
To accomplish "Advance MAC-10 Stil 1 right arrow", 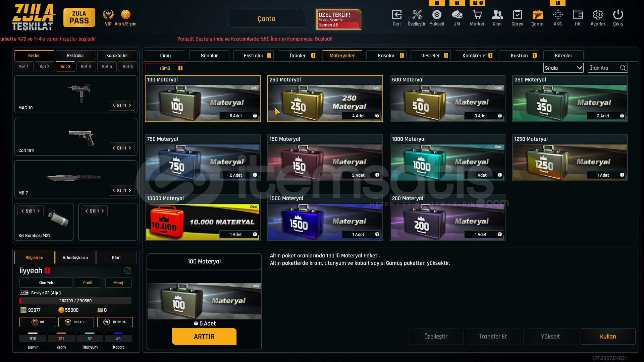I will tap(130, 105).
